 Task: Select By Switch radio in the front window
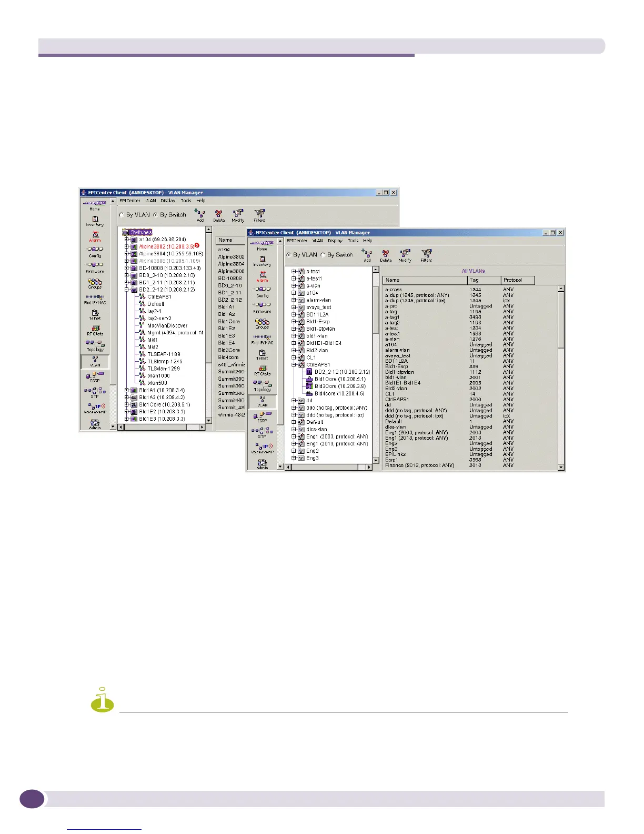pos(323,255)
